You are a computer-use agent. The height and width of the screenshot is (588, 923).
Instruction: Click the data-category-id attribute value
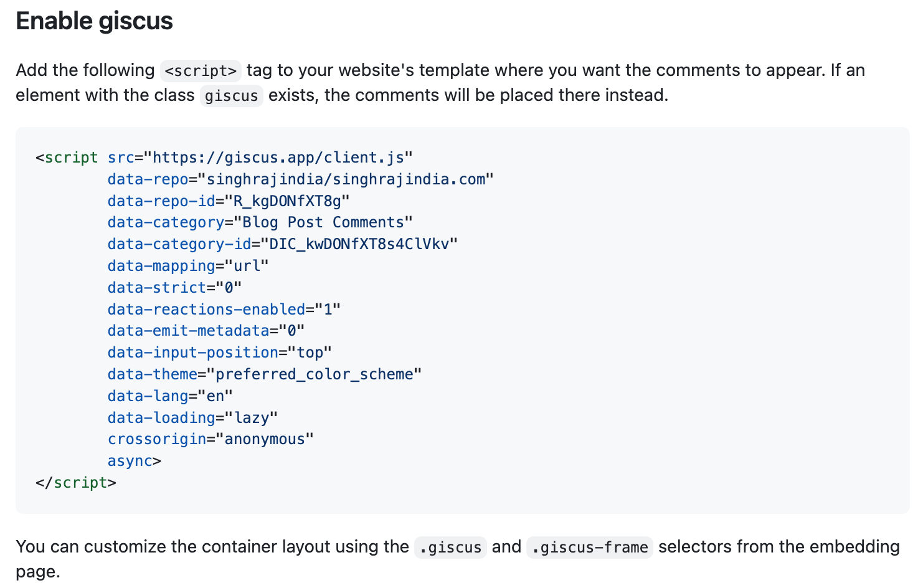pos(359,244)
